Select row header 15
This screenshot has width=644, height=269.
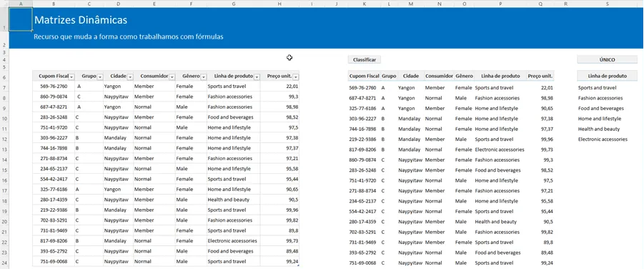(4, 170)
